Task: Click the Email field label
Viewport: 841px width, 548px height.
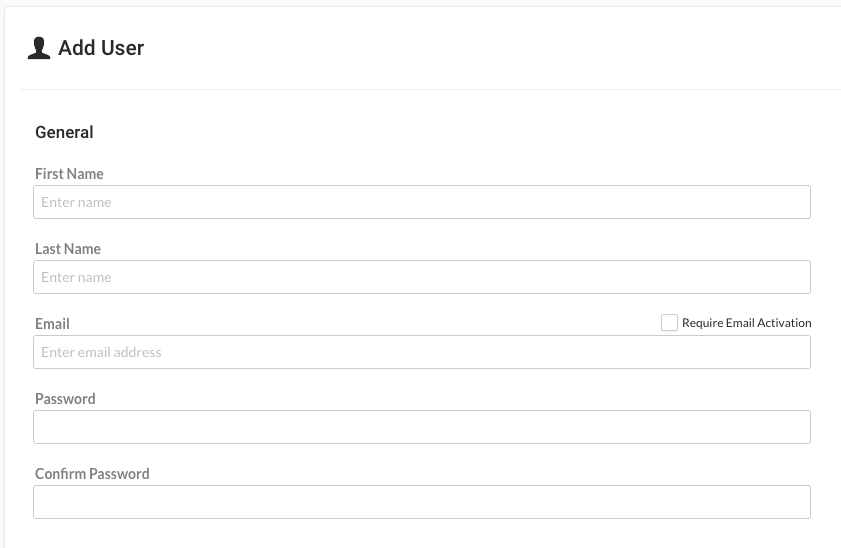Action: (52, 324)
